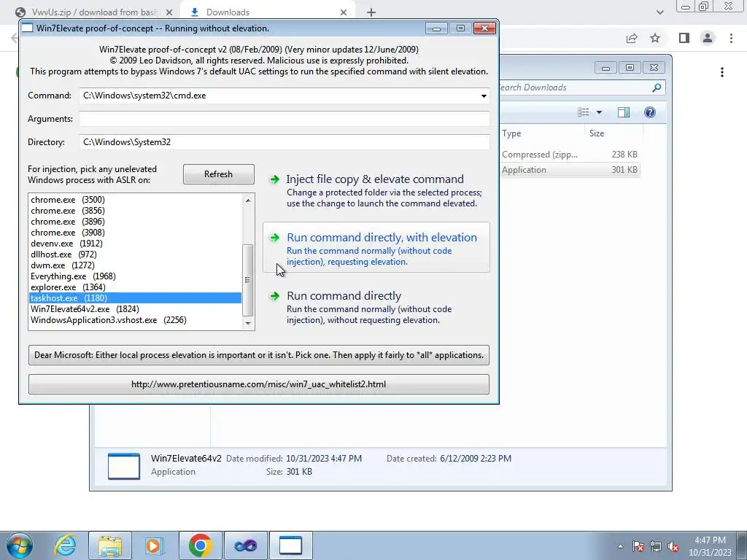
Task: Open Windows Media Player taskbar icon
Action: [155, 545]
